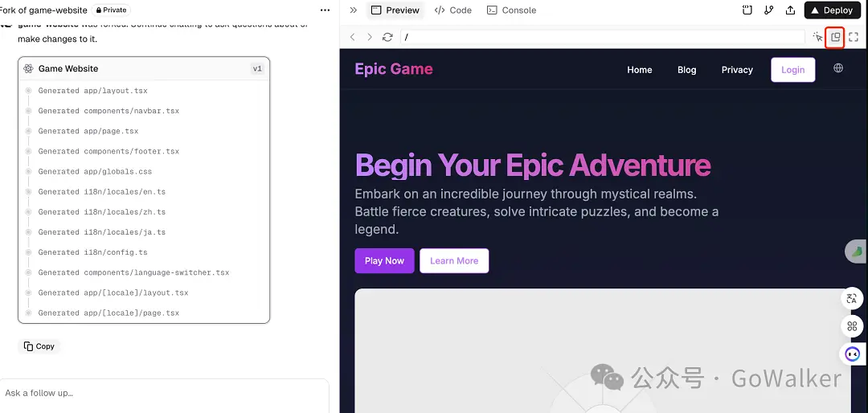
Task: Open the globe language switcher
Action: click(x=838, y=68)
